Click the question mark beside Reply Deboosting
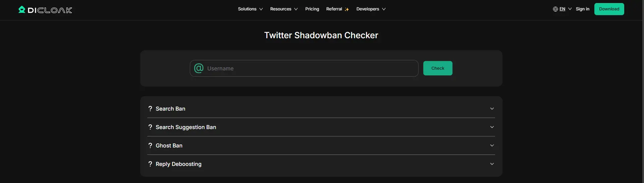Screen dimensions: 644x183 [x=150, y=164]
